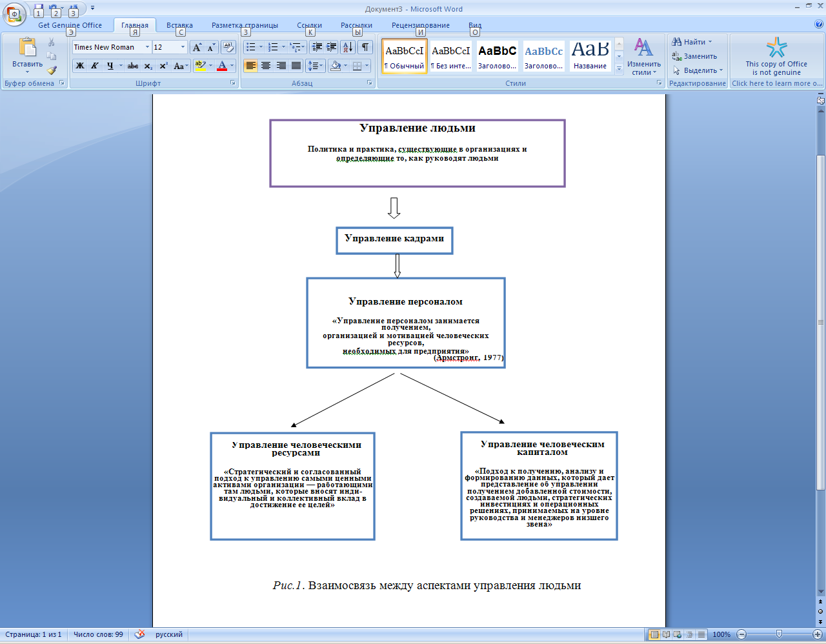Screen dimensions: 826x644
Task: Toggle bulleted list
Action: pos(250,47)
